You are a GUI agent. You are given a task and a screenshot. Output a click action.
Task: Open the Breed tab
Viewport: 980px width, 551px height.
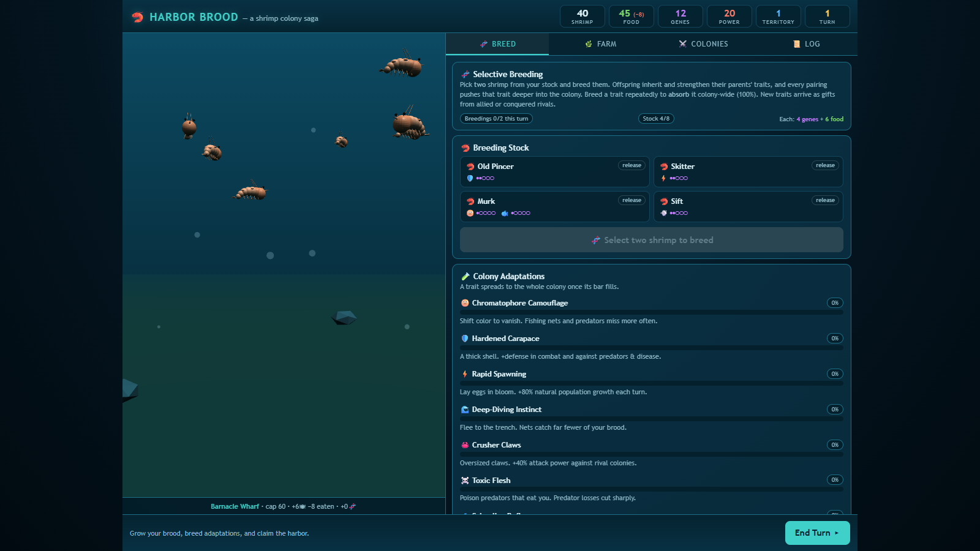[x=497, y=44]
